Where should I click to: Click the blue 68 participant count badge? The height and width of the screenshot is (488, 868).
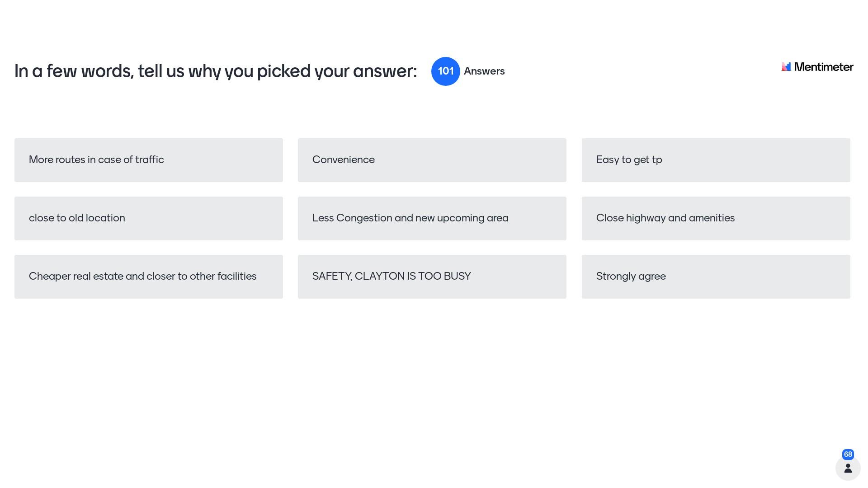(848, 454)
